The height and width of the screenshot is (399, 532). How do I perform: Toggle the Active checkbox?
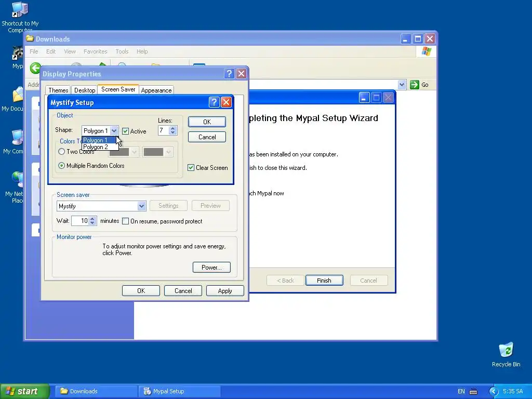[x=126, y=131]
